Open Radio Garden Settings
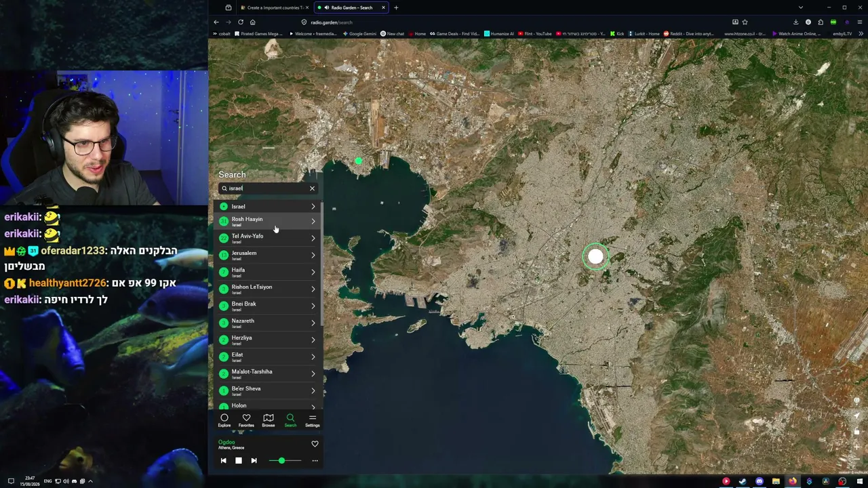 (x=312, y=420)
